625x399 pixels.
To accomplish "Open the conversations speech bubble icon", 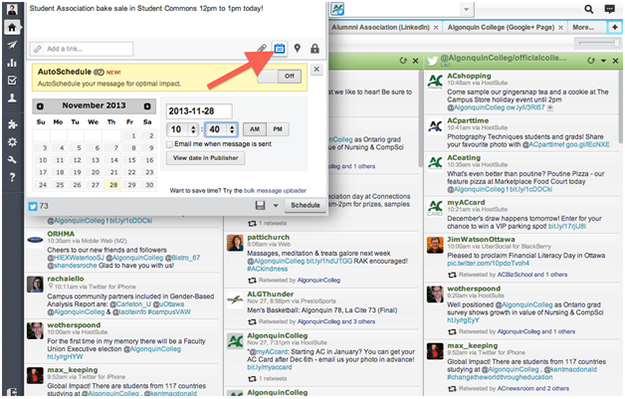I will [x=609, y=9].
